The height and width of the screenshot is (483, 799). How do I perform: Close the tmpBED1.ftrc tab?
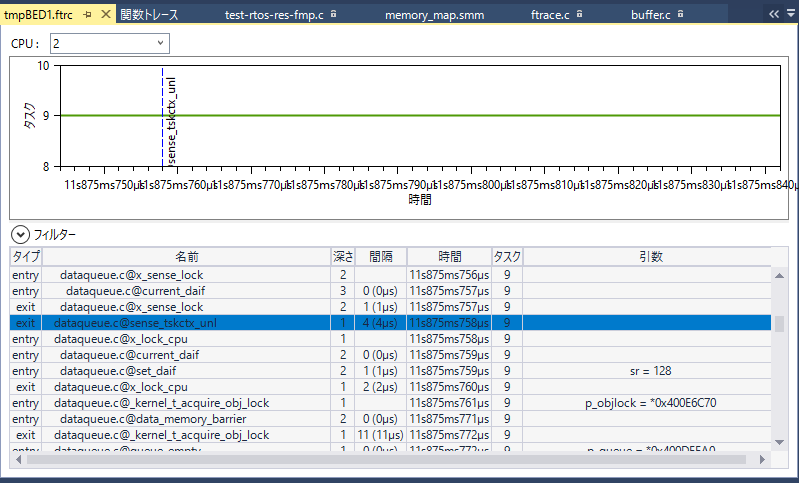106,15
